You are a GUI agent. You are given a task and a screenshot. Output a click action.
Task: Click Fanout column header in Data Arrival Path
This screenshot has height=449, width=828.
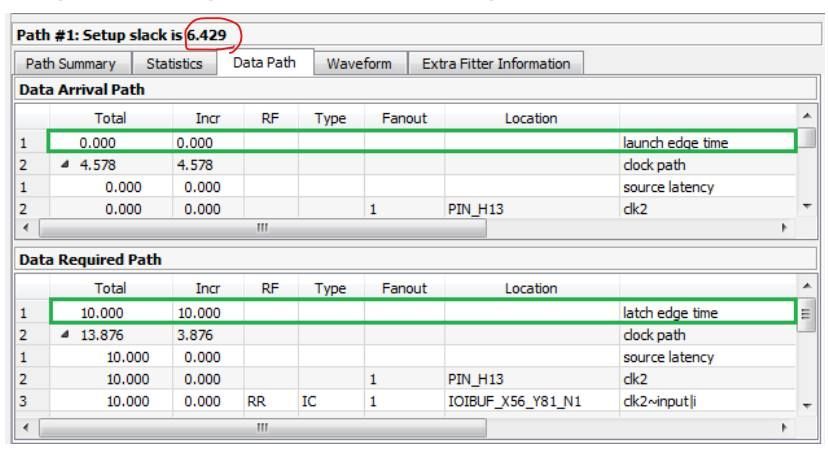click(x=404, y=118)
